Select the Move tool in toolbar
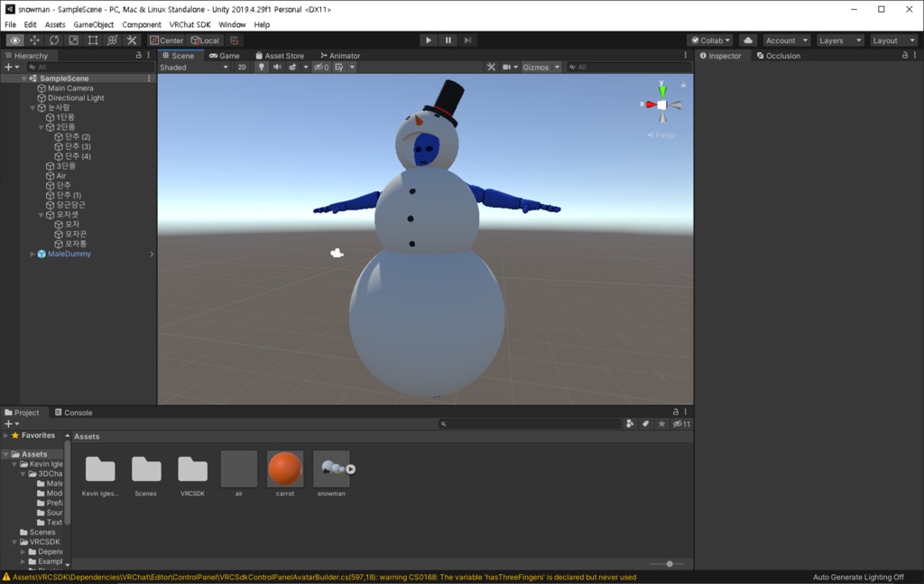The width and height of the screenshot is (924, 584). [35, 40]
